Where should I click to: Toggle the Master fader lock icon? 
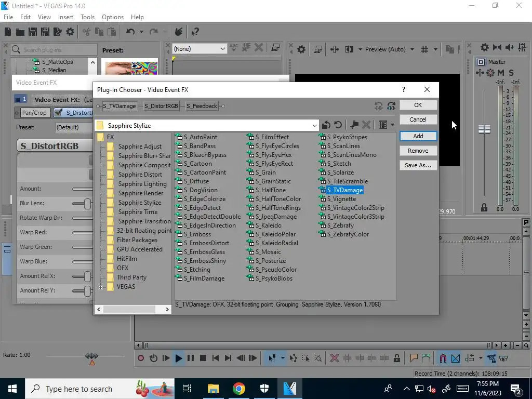point(484,207)
